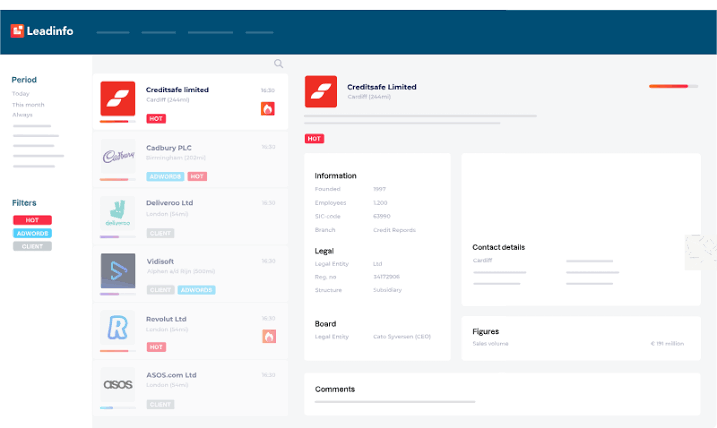Toggle the ADWORDS filter tag in sidebar
Viewport: 717px width, 428px height.
(32, 233)
